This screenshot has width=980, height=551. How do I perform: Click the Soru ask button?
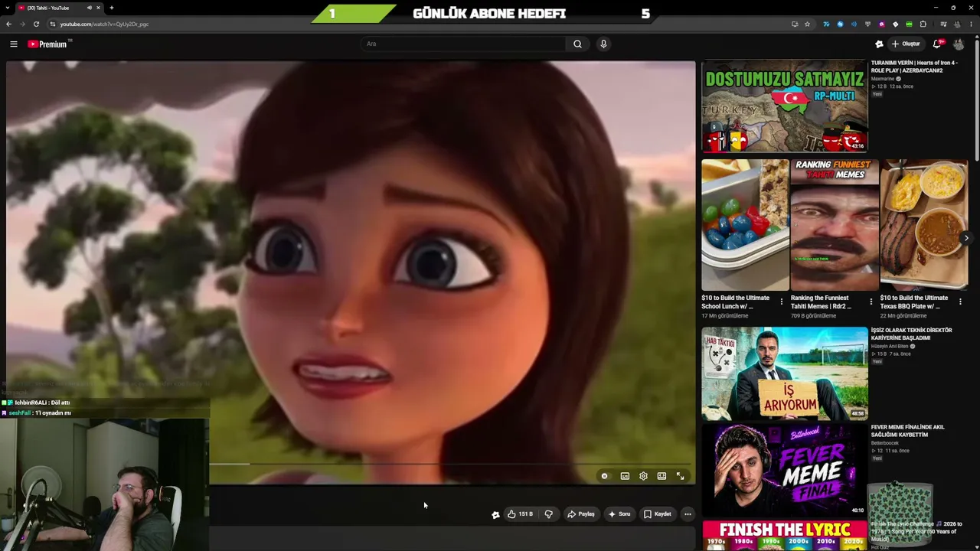click(x=619, y=514)
